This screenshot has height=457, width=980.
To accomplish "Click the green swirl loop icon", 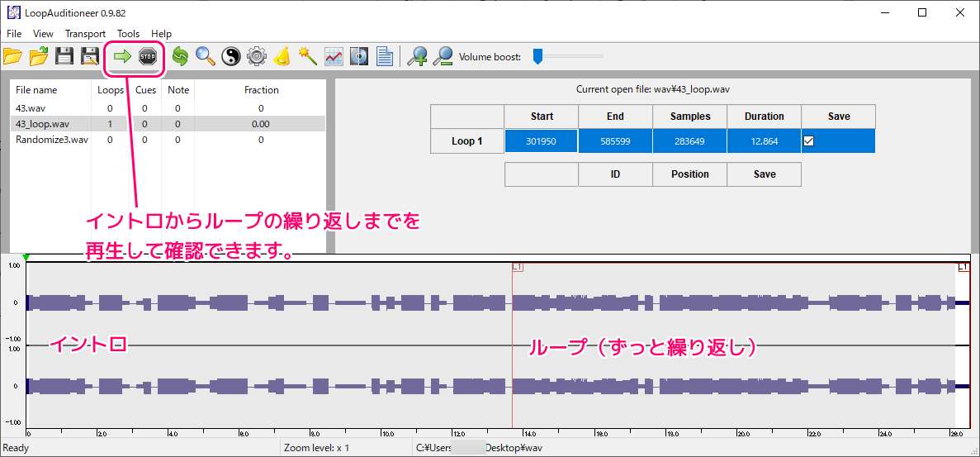I will tap(179, 56).
